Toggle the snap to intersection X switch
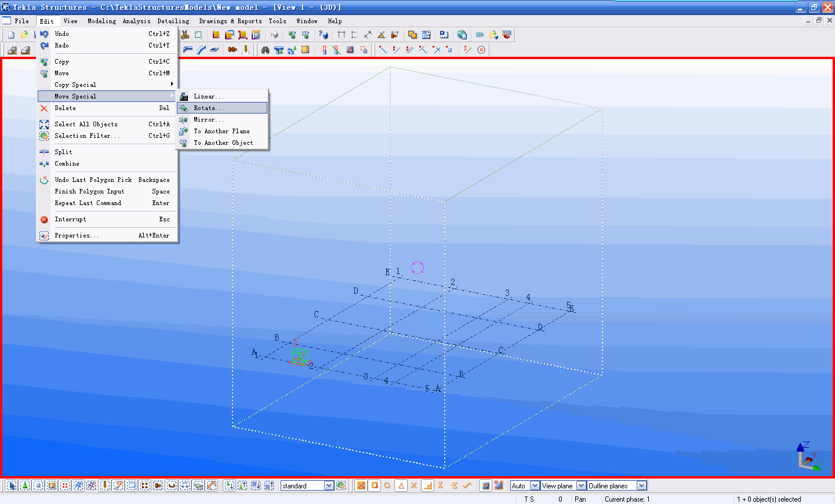 pos(414,485)
